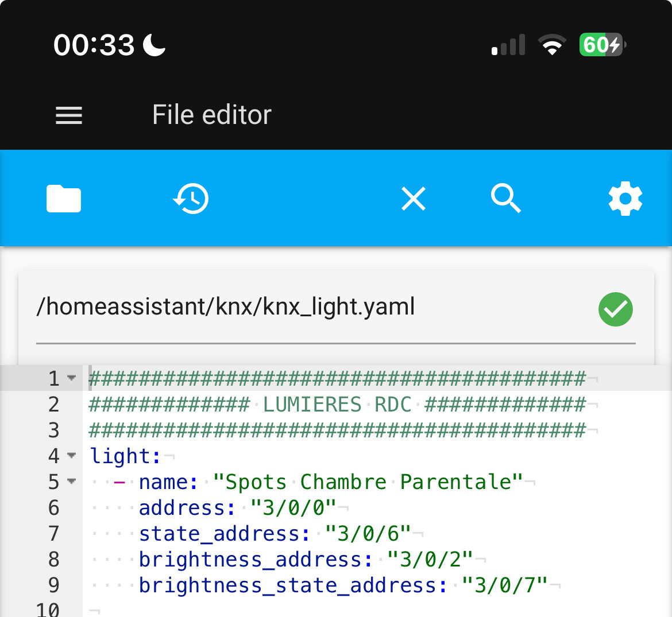Fold the list item at line 5
The width and height of the screenshot is (672, 617).
coord(72,482)
